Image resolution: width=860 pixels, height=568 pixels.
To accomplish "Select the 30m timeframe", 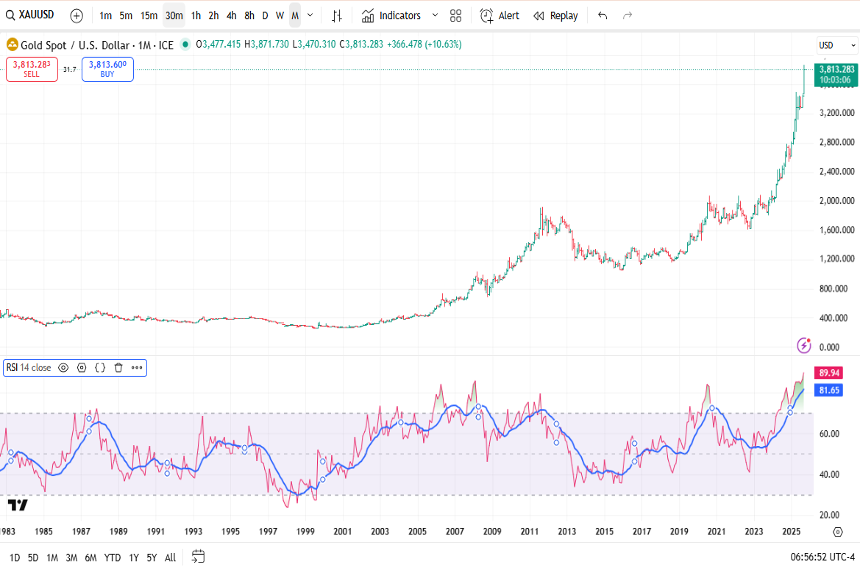I will pos(173,16).
